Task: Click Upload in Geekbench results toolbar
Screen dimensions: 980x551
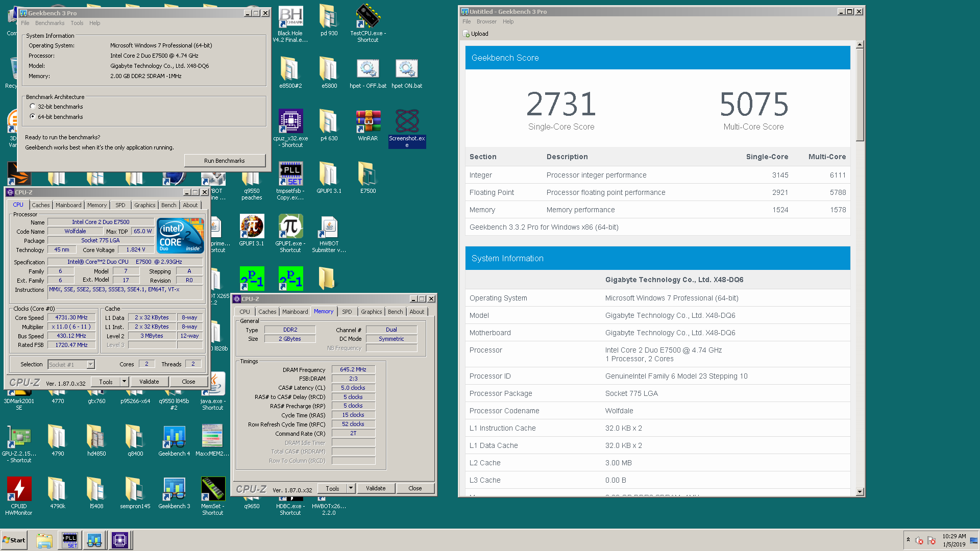Action: tap(476, 34)
